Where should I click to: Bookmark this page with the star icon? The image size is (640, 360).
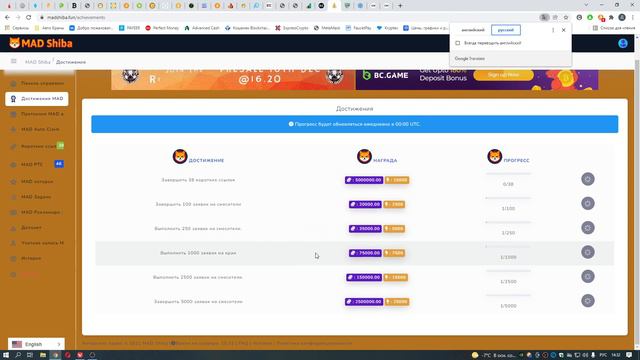coord(566,18)
